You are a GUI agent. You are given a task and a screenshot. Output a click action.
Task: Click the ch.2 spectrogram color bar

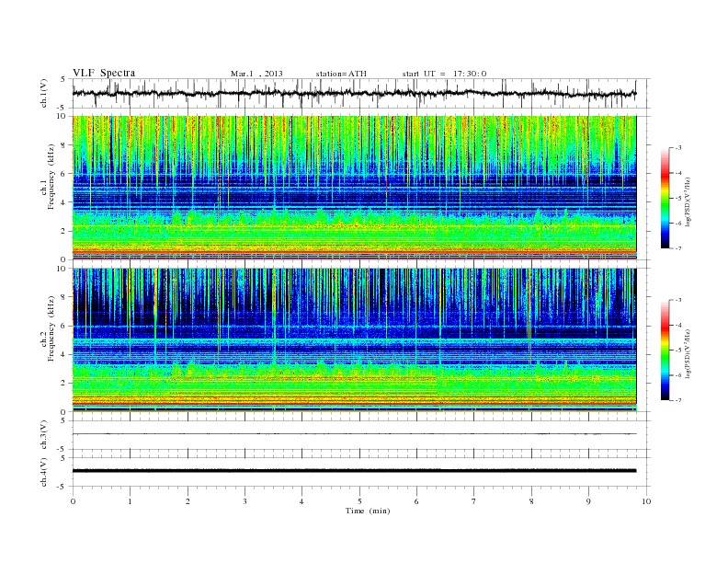pyautogui.click(x=665, y=350)
